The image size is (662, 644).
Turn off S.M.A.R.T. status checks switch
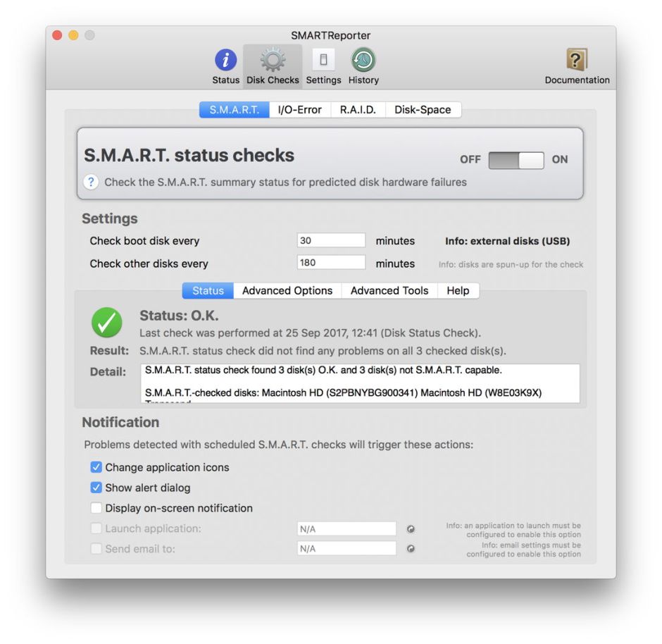(x=516, y=160)
